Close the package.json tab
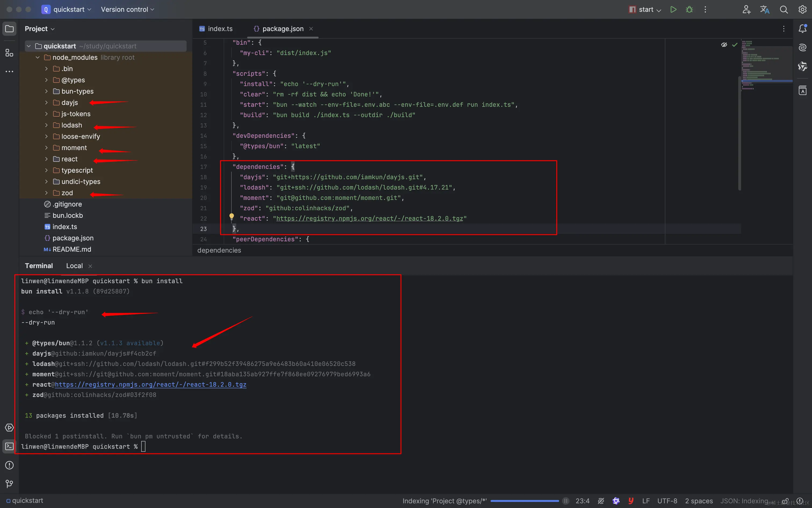 pyautogui.click(x=311, y=29)
